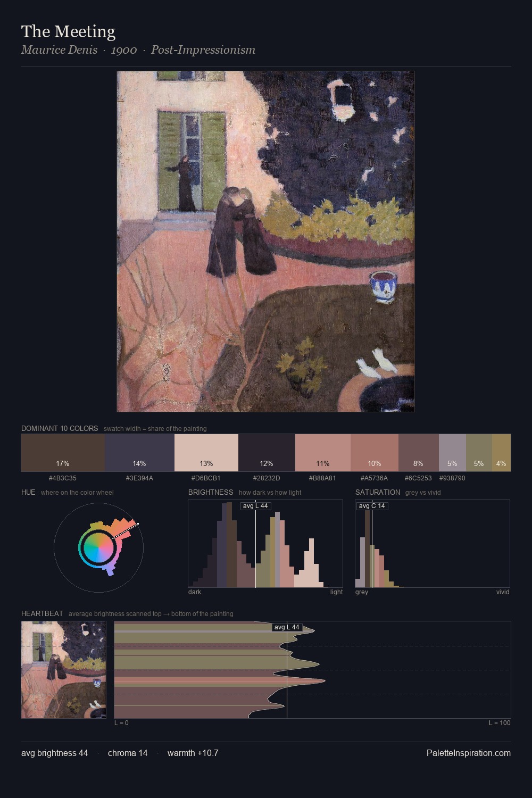Image resolution: width=532 pixels, height=798 pixels.
Task: Click the heartbeat avg L 44 marker
Action: [x=287, y=627]
